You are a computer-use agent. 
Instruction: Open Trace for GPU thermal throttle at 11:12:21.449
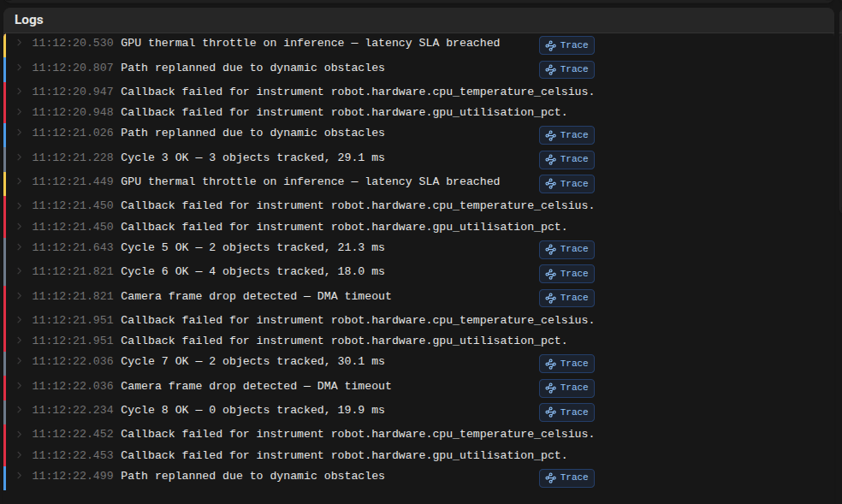point(566,184)
